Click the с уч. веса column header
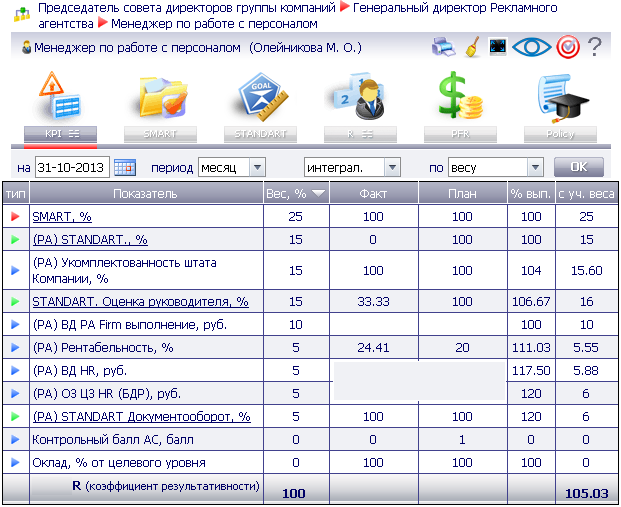The width and height of the screenshot is (621, 507). 587,193
